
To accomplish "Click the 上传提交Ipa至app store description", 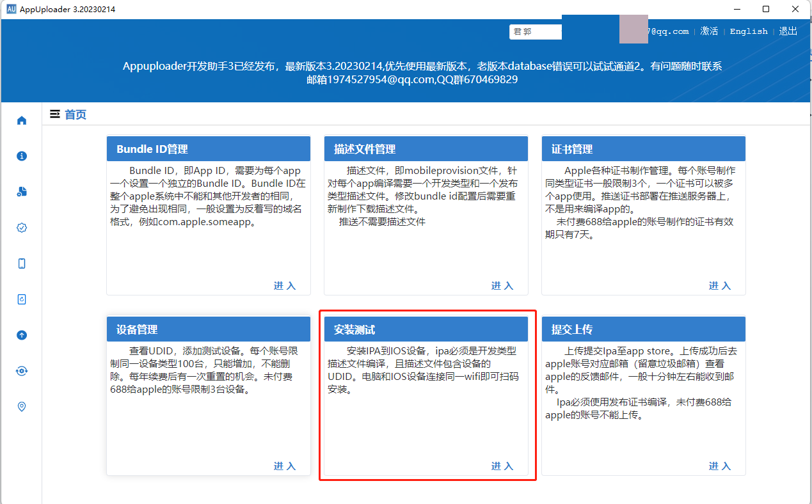I will coord(641,370).
